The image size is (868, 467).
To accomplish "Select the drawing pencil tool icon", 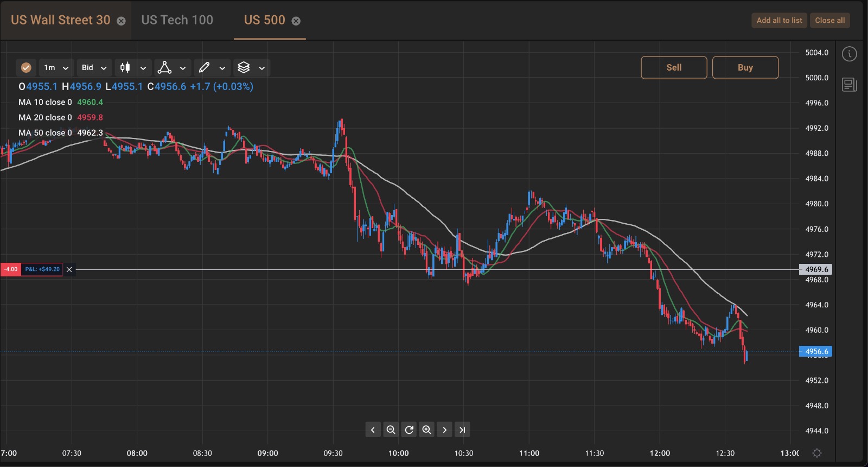I will click(205, 67).
